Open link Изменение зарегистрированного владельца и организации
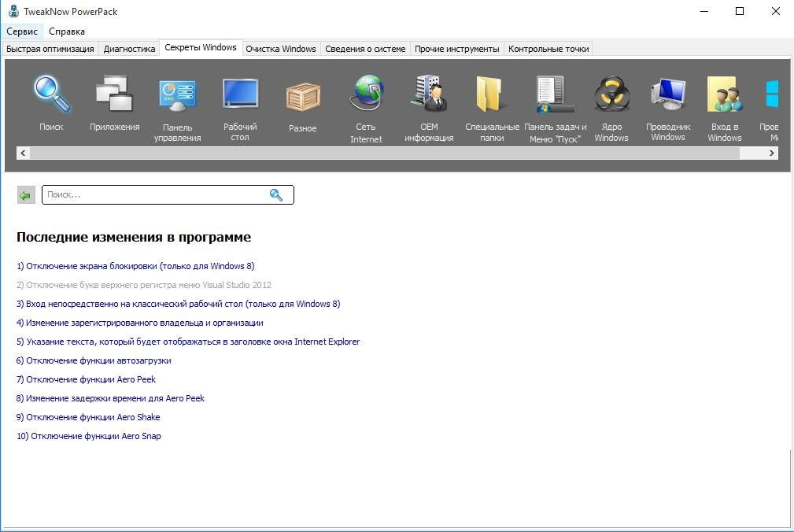Image resolution: width=794 pixels, height=532 pixels. coord(140,323)
